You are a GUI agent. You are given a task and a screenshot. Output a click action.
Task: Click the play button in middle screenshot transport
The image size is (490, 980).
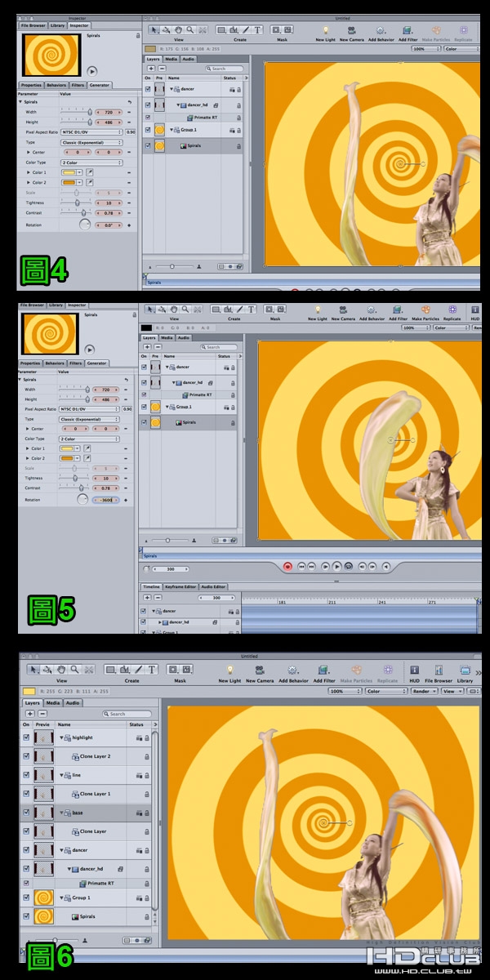coord(336,565)
